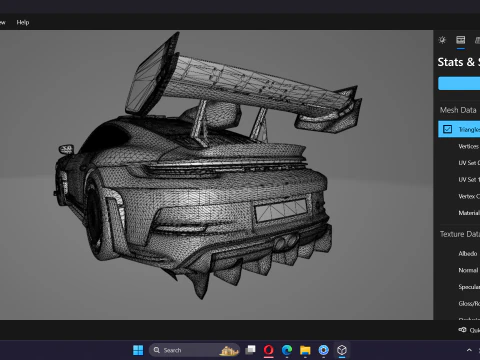Viewport: 480px width, 360px height.
Task: Select UV Set 1 shading option
Action: coord(469,179)
